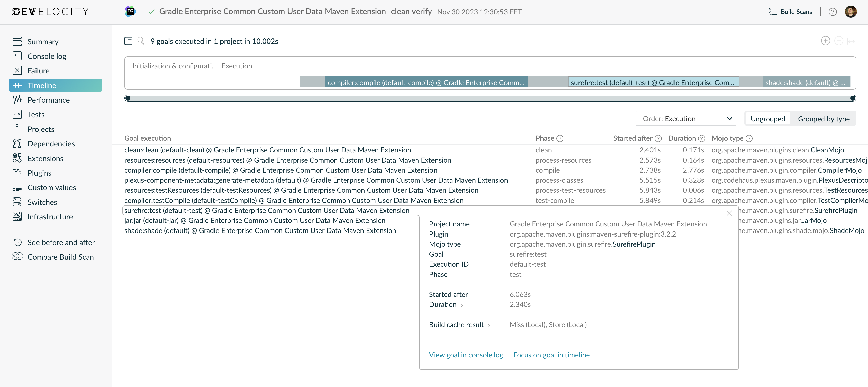Open the Order: Execution dropdown

685,119
